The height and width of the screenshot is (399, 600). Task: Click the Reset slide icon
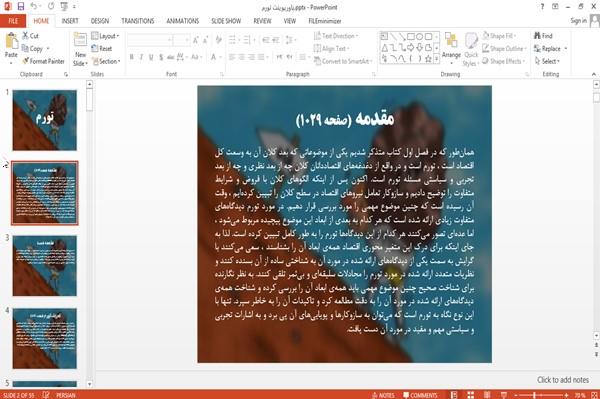point(95,49)
